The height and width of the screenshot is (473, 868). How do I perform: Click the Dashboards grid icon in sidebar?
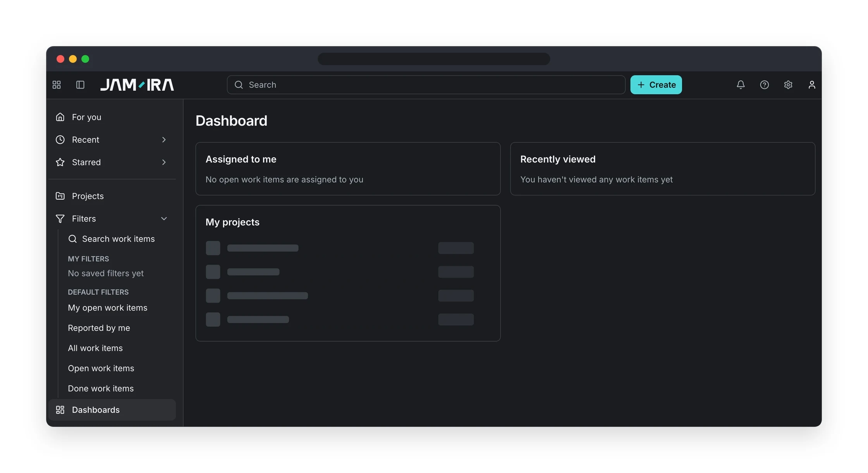[60, 410]
